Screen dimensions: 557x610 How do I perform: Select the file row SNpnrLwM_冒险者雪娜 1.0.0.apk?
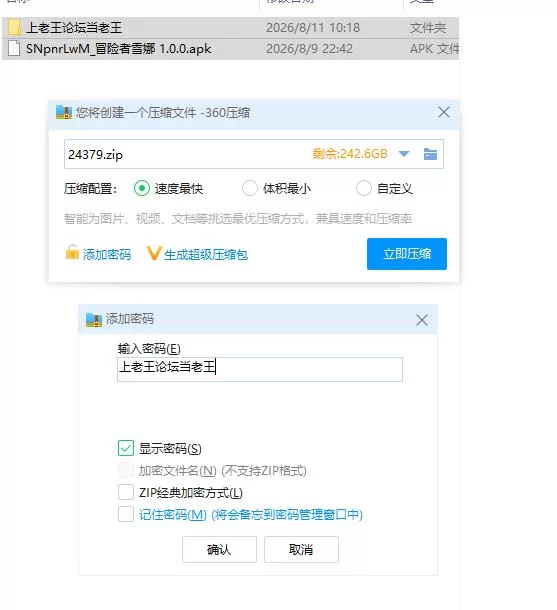click(230, 49)
